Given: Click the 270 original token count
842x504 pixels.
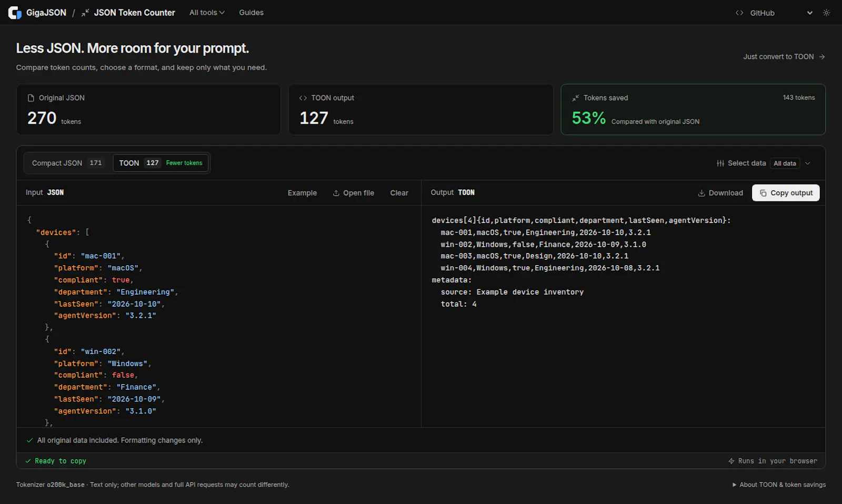Looking at the screenshot, I should pos(42,118).
